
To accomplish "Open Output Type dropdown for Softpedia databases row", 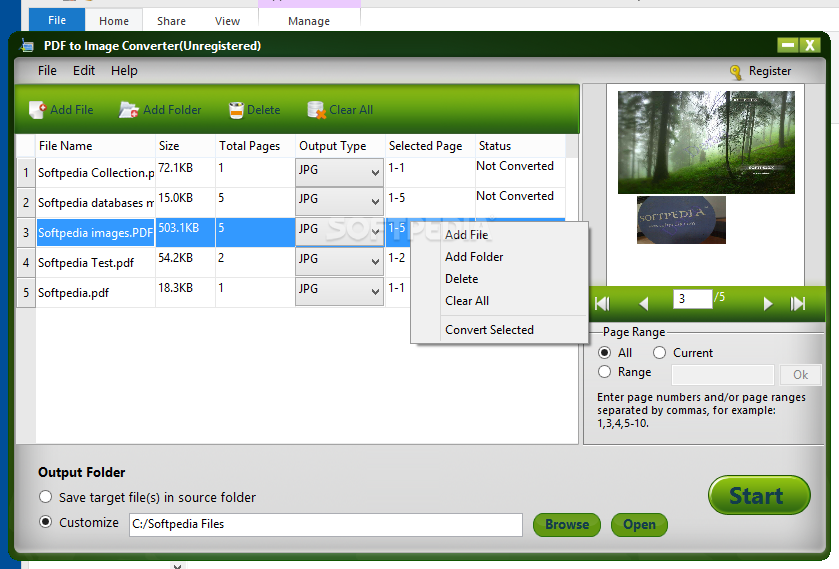I will pos(339,202).
